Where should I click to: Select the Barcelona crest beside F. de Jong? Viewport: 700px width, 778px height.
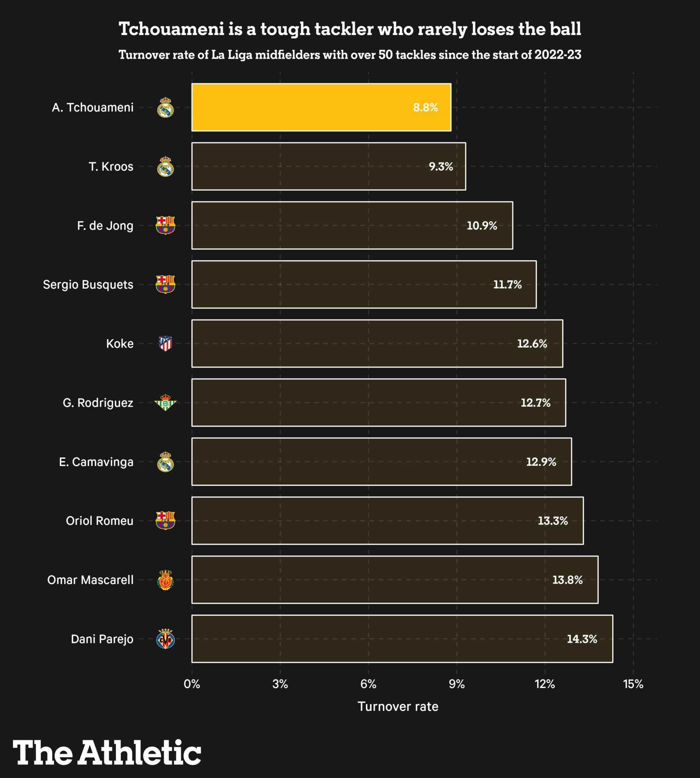[x=165, y=226]
